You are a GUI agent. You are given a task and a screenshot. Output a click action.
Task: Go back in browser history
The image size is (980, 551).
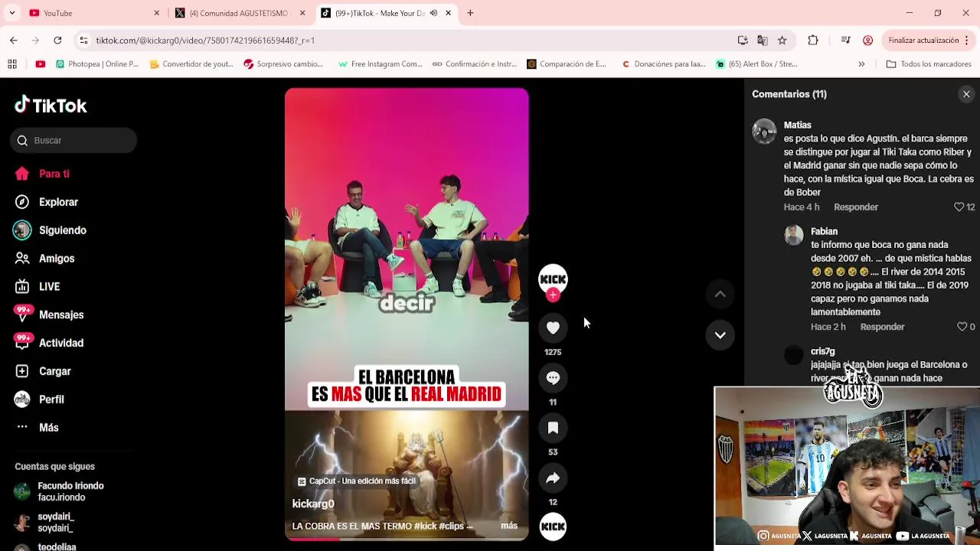click(13, 41)
